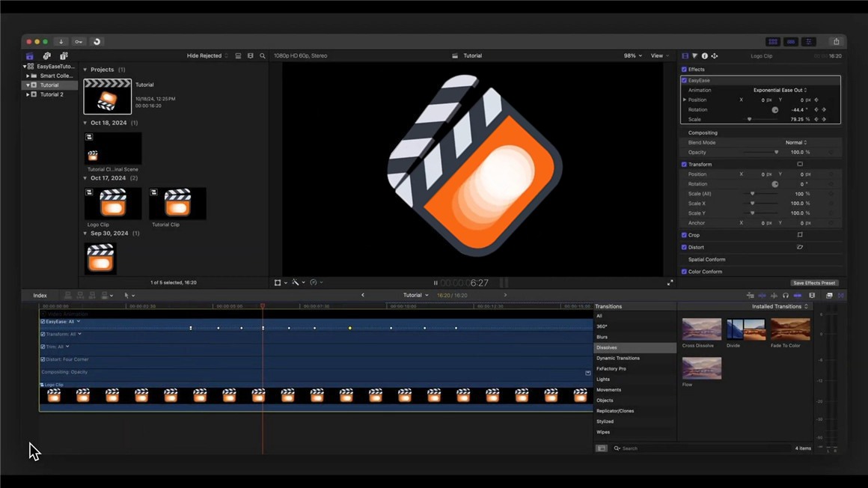Click the Save Effects Preset button
The image size is (868, 488).
pos(815,283)
